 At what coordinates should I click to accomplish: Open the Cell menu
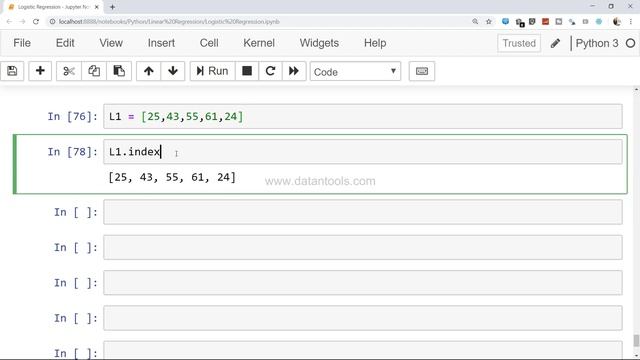(x=209, y=43)
